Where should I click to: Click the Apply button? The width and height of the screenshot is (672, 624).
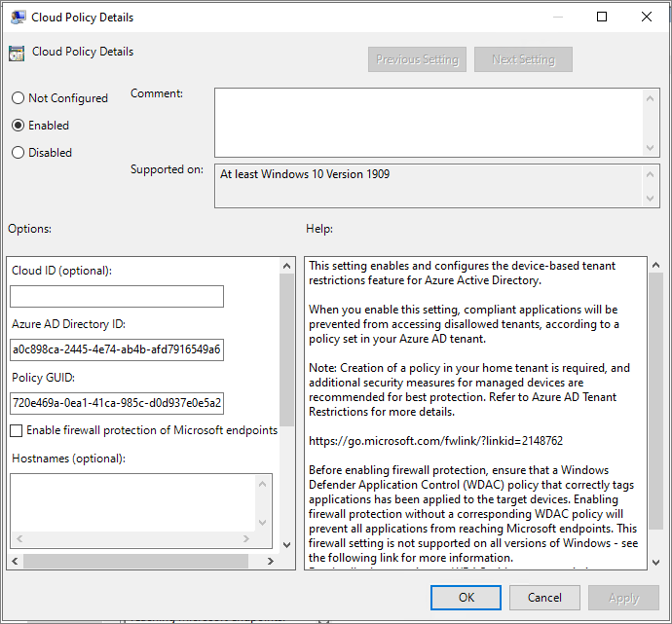click(x=623, y=598)
